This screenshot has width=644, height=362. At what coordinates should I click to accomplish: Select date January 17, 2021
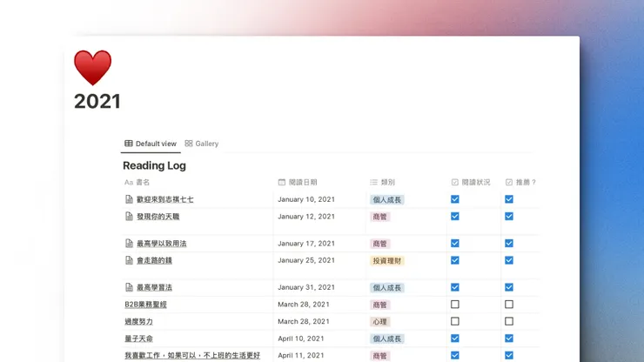[306, 244]
